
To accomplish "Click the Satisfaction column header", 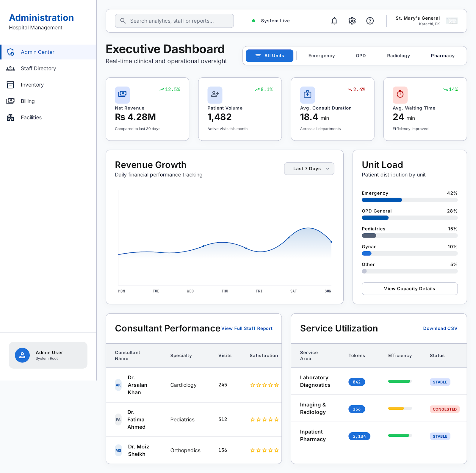I will (x=264, y=356).
